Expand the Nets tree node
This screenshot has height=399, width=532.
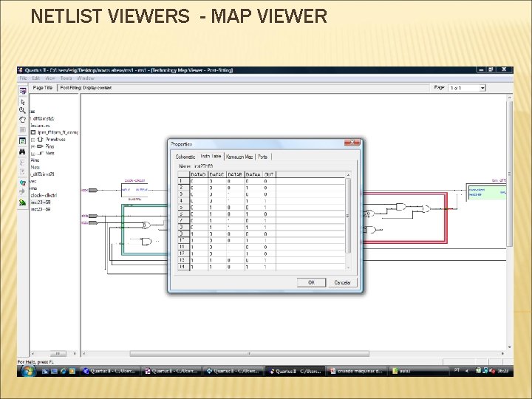click(33, 154)
